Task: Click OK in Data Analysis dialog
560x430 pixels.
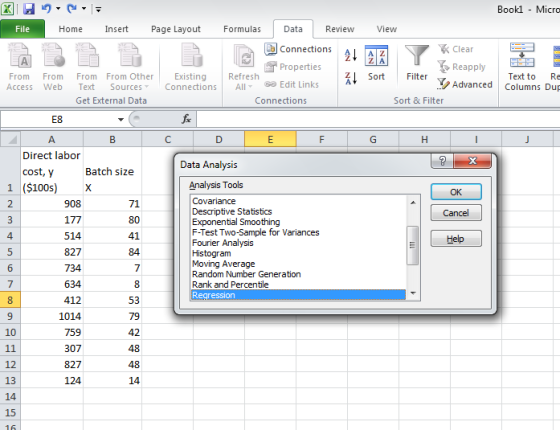Action: (456, 192)
